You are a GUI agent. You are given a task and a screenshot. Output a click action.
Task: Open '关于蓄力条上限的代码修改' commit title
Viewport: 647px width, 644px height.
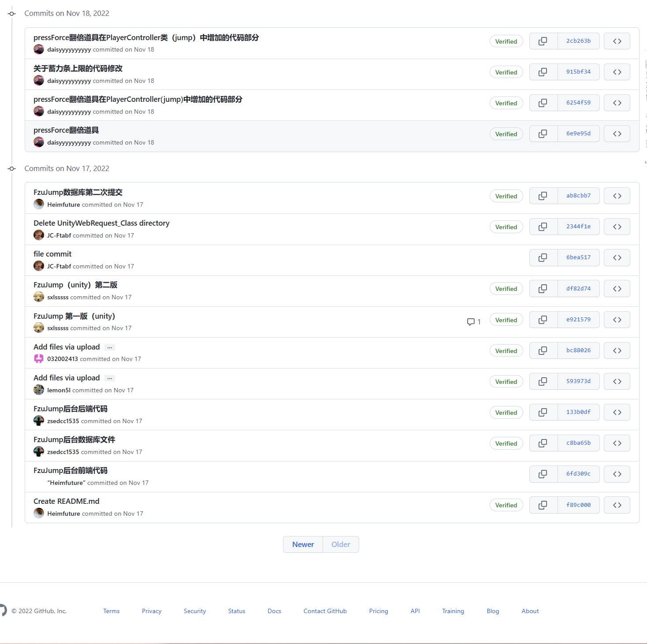[x=78, y=68]
